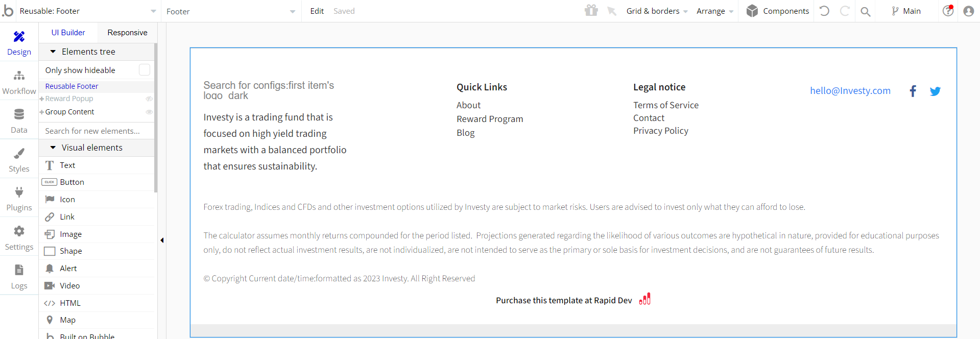Select the Icon visual element

click(97, 200)
